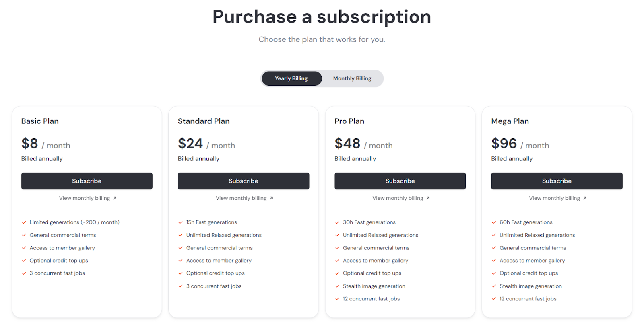Click the checkmark beside Unlimited Relaxed generations on Standard Plan
Screen dimensions: 644x331
[x=180, y=235]
